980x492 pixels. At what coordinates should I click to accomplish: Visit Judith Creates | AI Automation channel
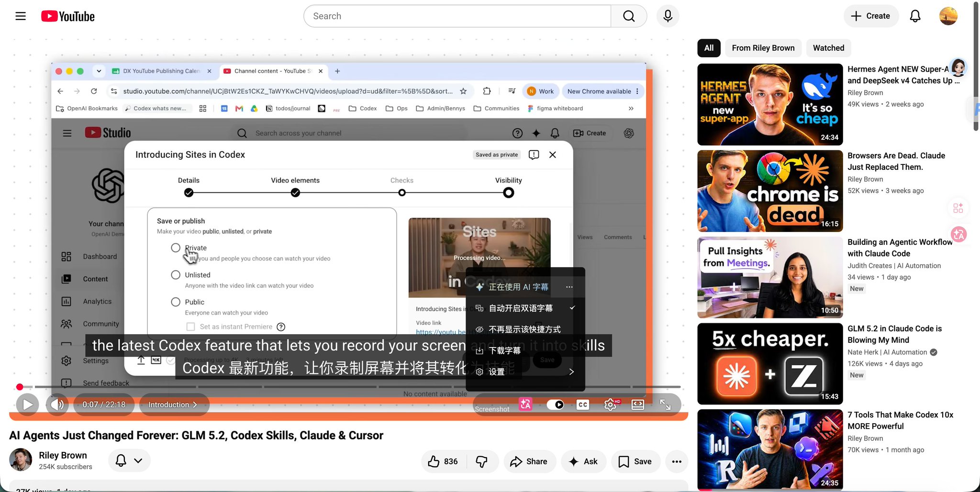pyautogui.click(x=894, y=266)
